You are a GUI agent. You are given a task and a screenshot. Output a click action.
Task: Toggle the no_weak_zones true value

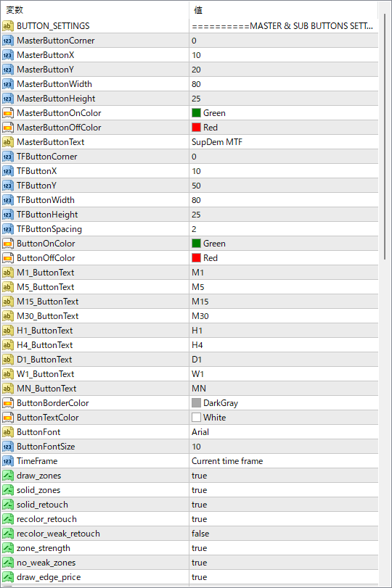pyautogui.click(x=284, y=563)
